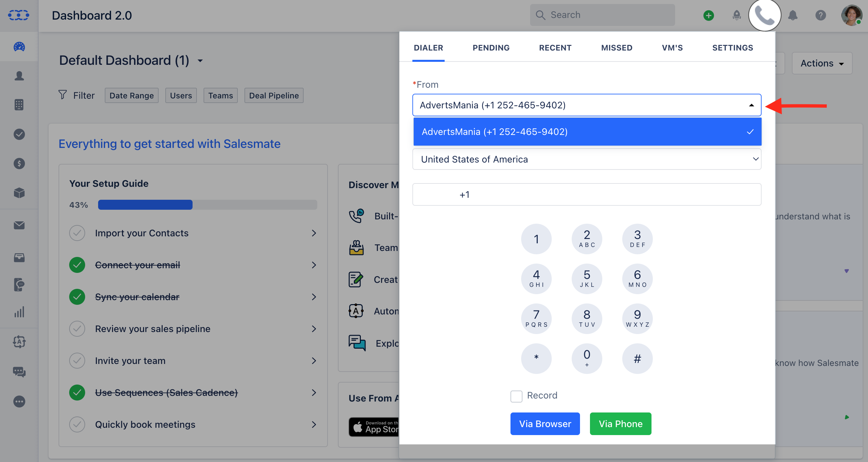868x462 pixels.
Task: Toggle Connect your email green check
Action: click(x=77, y=265)
